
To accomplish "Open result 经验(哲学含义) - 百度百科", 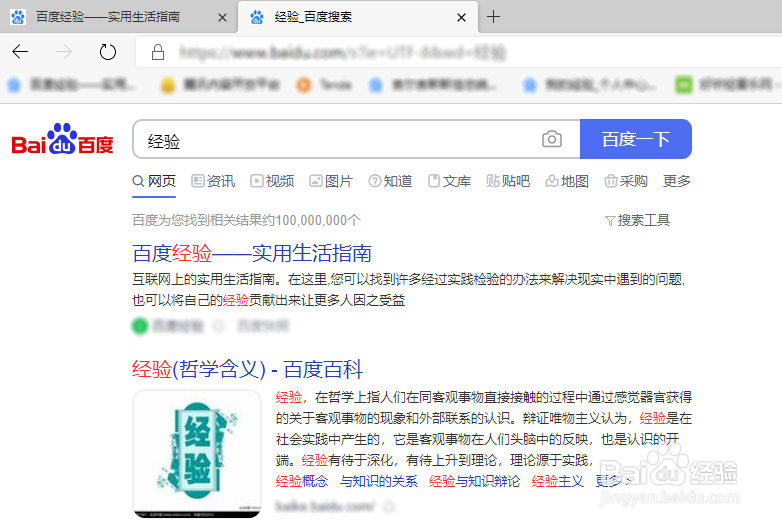I will [x=247, y=369].
